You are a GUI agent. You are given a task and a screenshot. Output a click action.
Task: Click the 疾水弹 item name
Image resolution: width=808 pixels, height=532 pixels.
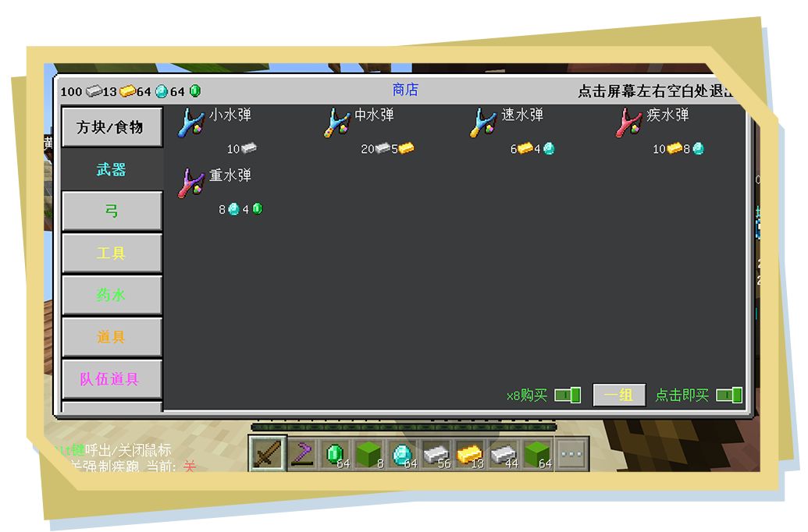(x=667, y=115)
